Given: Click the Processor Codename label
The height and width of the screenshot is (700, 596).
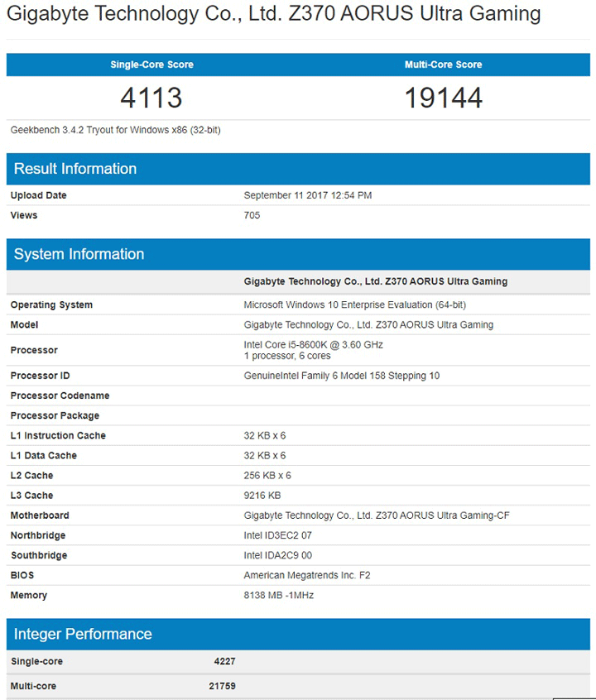Looking at the screenshot, I should tap(60, 396).
